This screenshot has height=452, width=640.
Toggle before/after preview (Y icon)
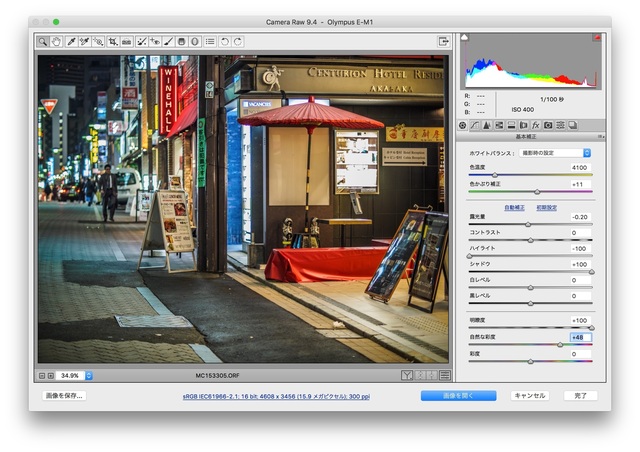[407, 375]
